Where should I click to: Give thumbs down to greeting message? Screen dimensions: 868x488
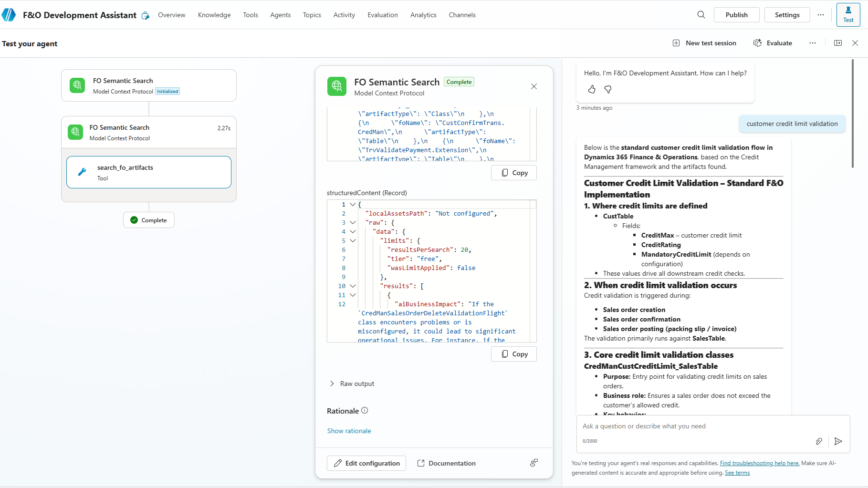[x=608, y=89]
